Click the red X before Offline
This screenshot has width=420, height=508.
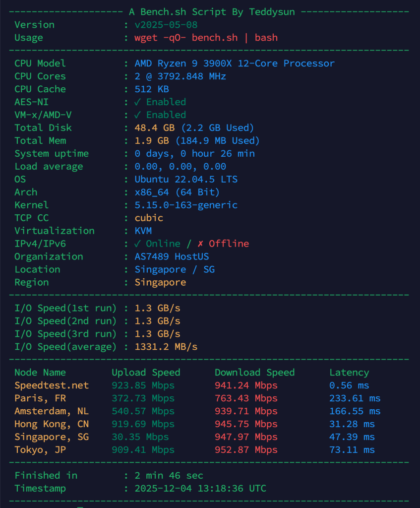point(200,244)
